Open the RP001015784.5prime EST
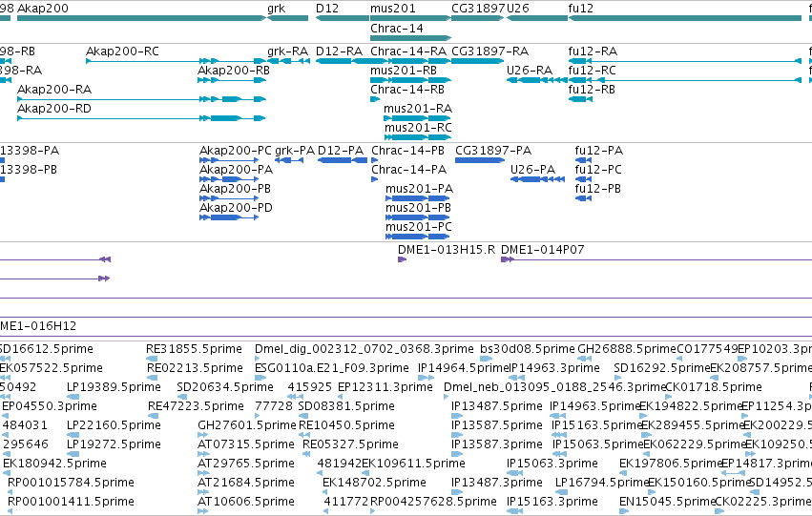 point(10,491)
